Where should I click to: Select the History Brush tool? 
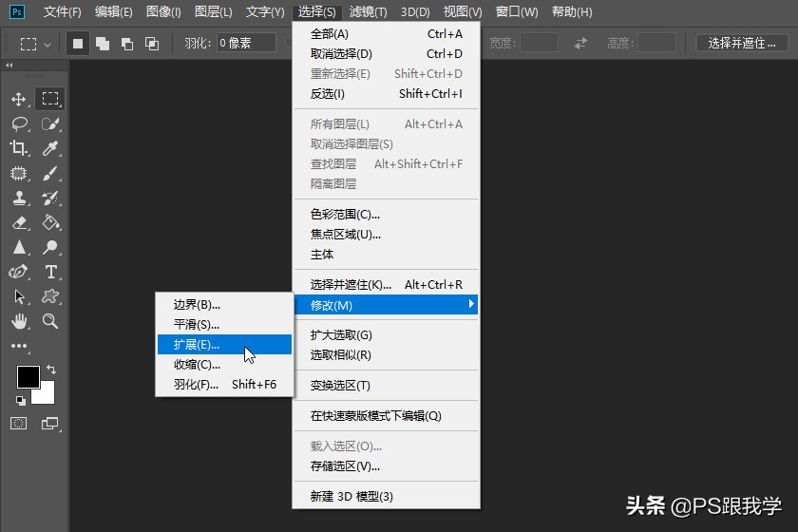point(49,198)
